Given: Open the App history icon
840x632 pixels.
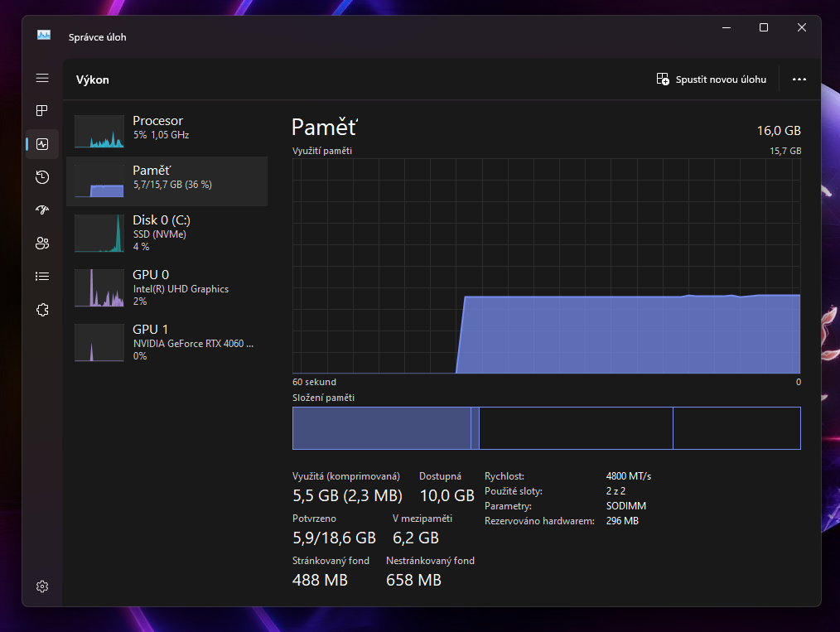Looking at the screenshot, I should pyautogui.click(x=42, y=177).
